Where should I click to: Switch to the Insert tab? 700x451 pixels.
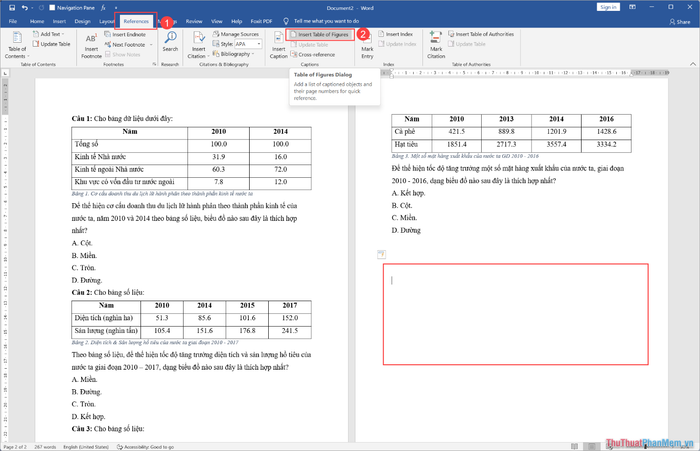click(60, 20)
